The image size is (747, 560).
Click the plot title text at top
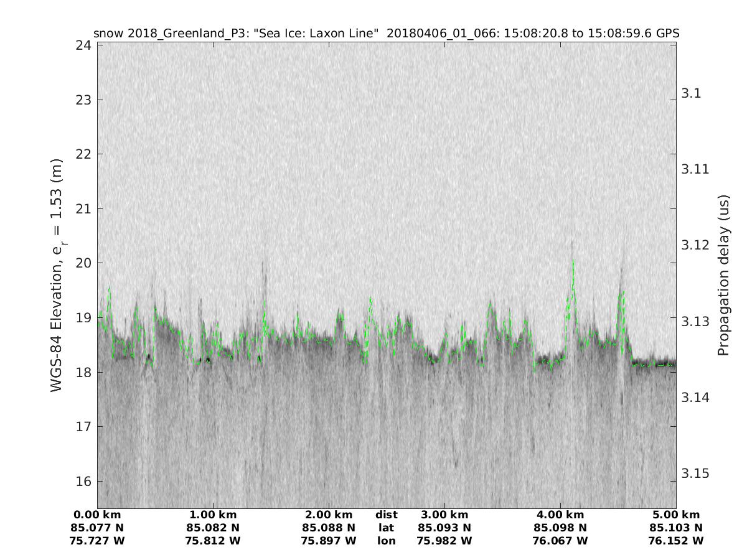pyautogui.click(x=386, y=34)
